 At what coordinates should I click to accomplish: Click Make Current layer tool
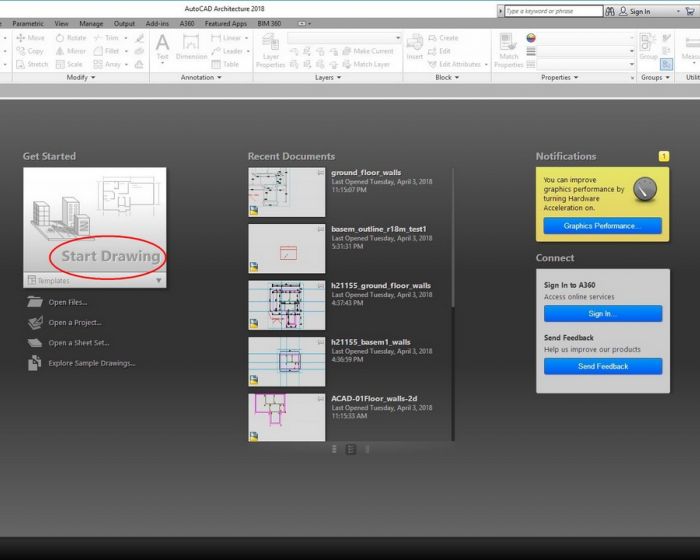(x=368, y=51)
